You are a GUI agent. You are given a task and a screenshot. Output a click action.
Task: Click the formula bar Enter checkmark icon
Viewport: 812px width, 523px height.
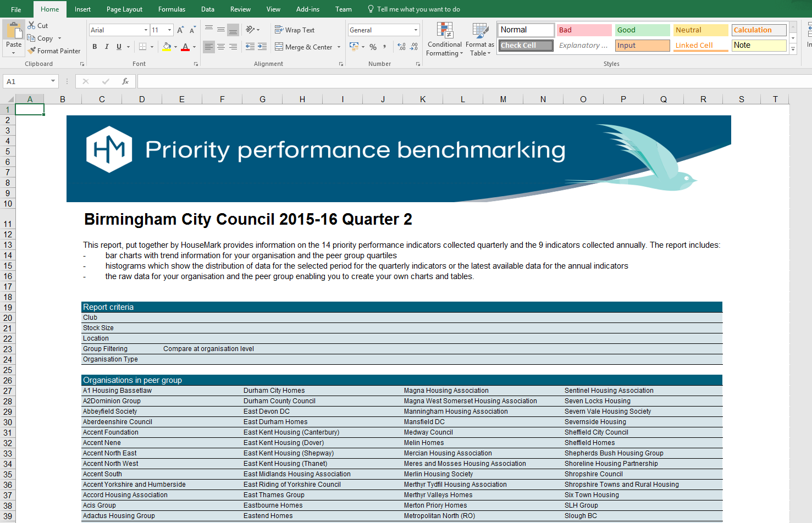pos(106,81)
